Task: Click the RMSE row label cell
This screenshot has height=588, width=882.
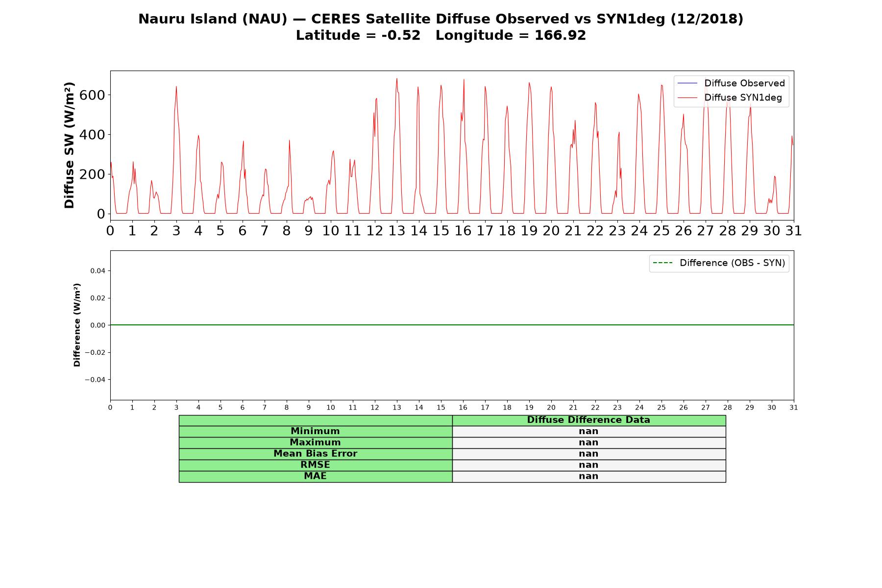Action: point(315,465)
